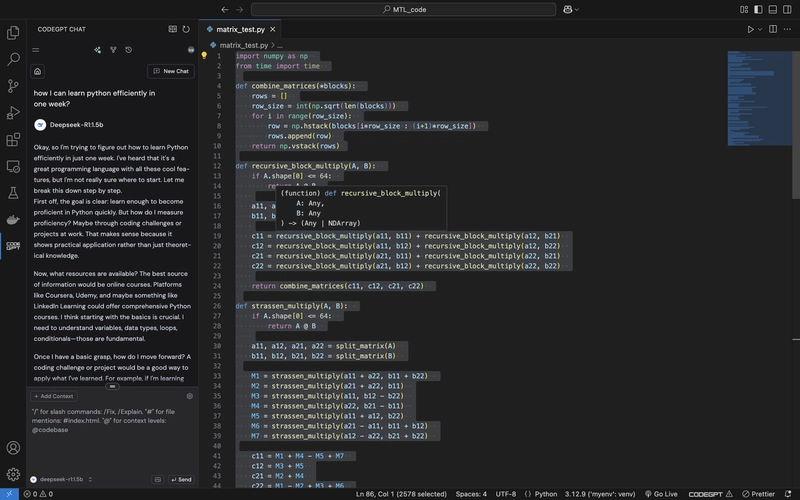Start a New Chat
The height and width of the screenshot is (500, 800).
(171, 71)
